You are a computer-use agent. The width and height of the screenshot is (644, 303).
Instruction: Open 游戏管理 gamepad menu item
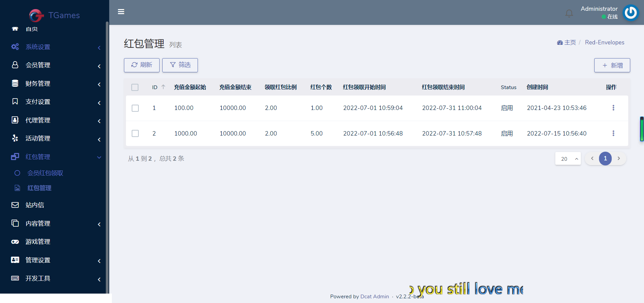38,242
